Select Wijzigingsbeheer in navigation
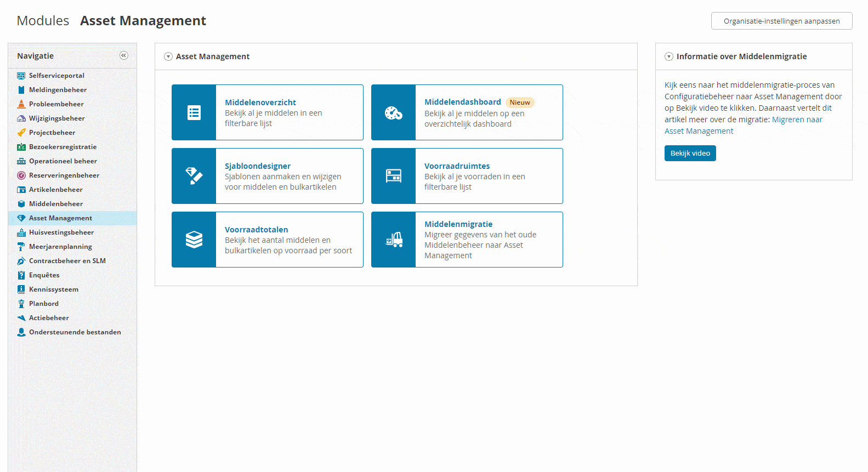868x472 pixels. tap(57, 118)
